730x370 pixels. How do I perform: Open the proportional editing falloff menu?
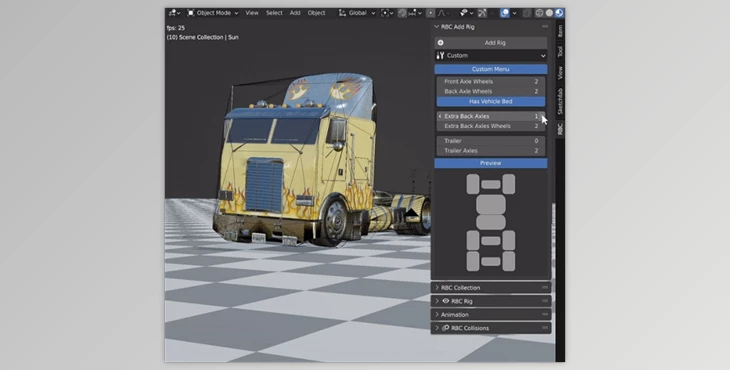point(443,13)
